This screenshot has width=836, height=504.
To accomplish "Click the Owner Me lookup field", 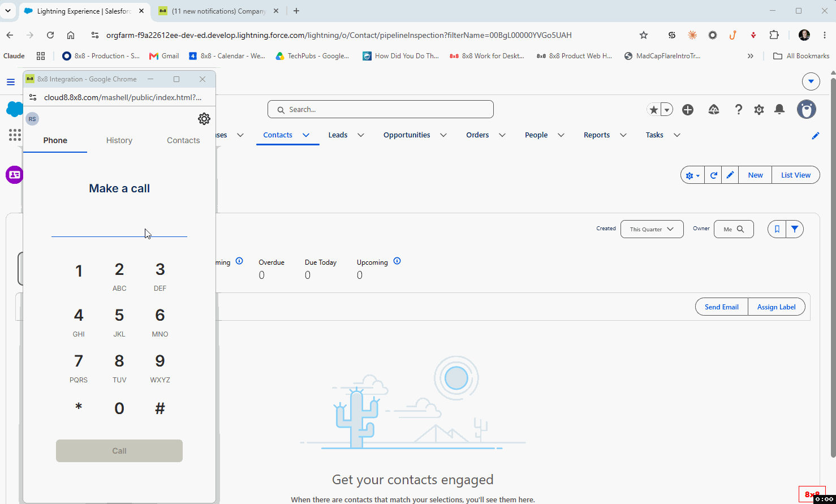I will 734,229.
